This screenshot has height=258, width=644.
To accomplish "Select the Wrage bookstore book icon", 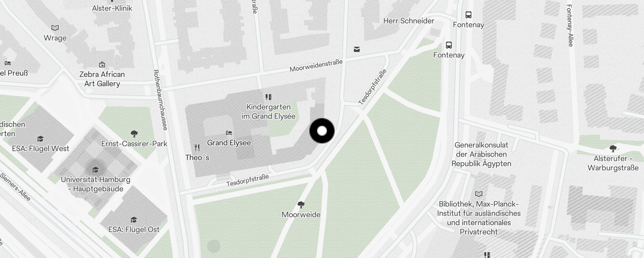I will (x=55, y=28).
